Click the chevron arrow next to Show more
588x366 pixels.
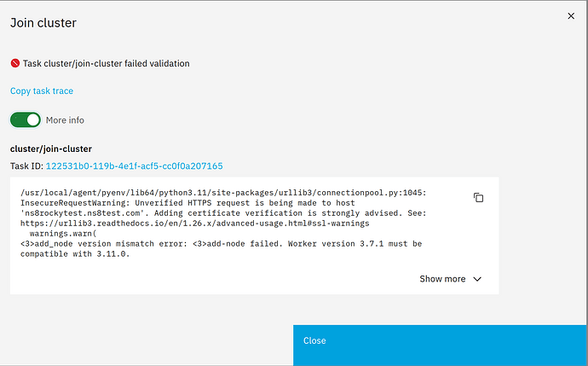(477, 279)
